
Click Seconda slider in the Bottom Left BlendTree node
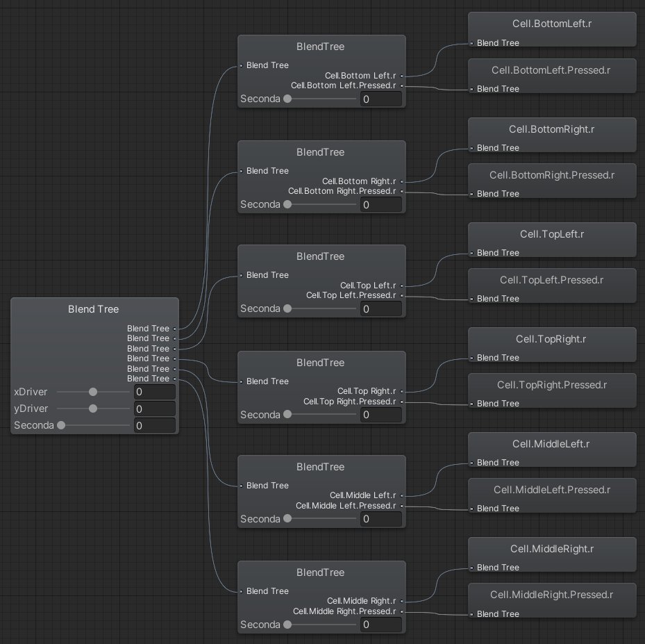click(319, 99)
